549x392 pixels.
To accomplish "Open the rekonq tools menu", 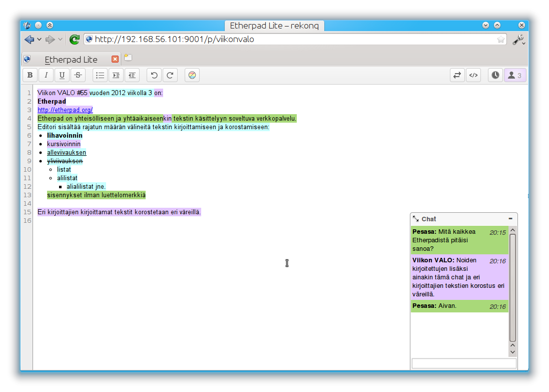I will [x=518, y=40].
